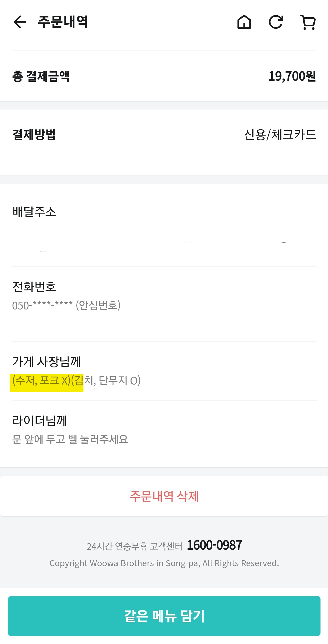
Task: Click the masked 050 안심번호 phone number
Action: (66, 305)
